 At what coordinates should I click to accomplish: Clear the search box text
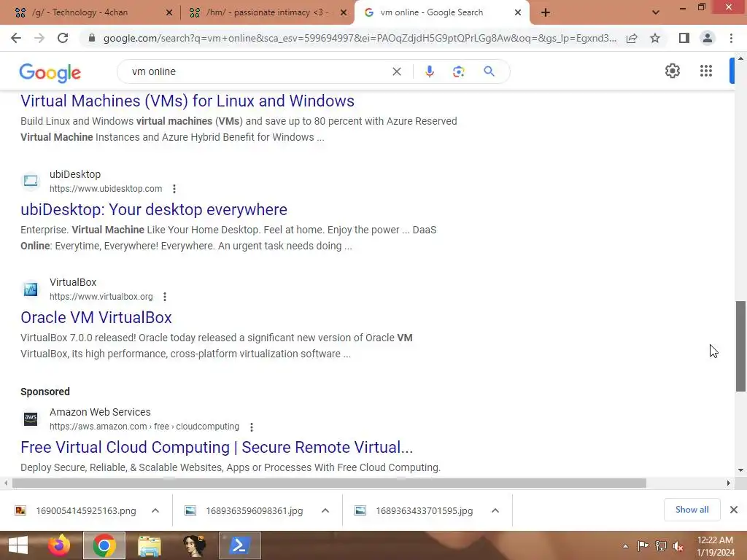(x=396, y=71)
